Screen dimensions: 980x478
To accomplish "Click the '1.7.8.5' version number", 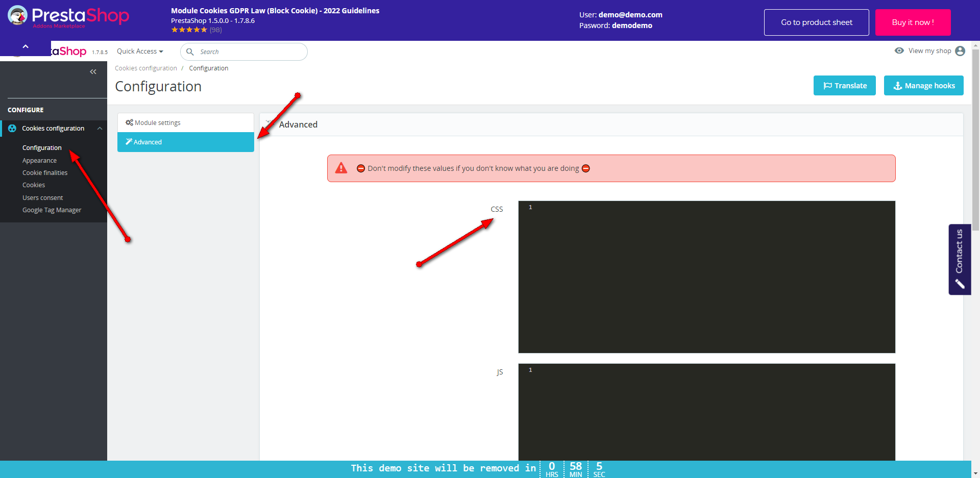I will (100, 53).
